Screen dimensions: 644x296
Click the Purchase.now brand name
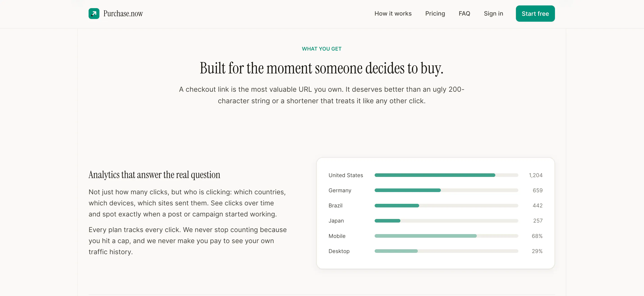click(123, 14)
